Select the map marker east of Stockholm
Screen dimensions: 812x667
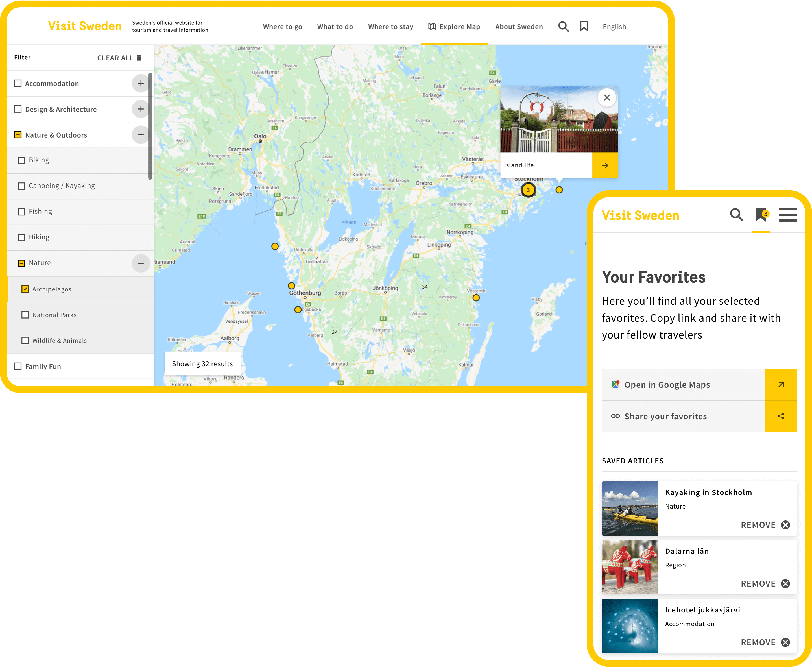coord(559,190)
